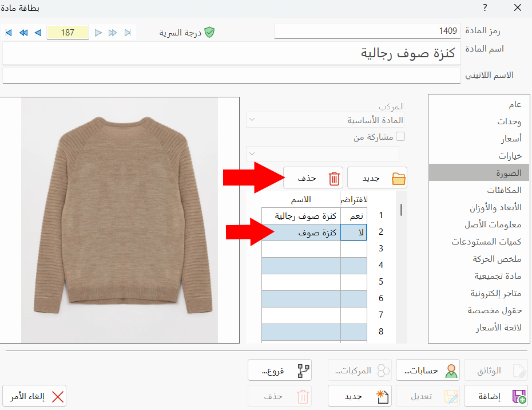Open the الأبعاد والأوزان tab
The image size is (532, 410).
pyautogui.click(x=479, y=207)
